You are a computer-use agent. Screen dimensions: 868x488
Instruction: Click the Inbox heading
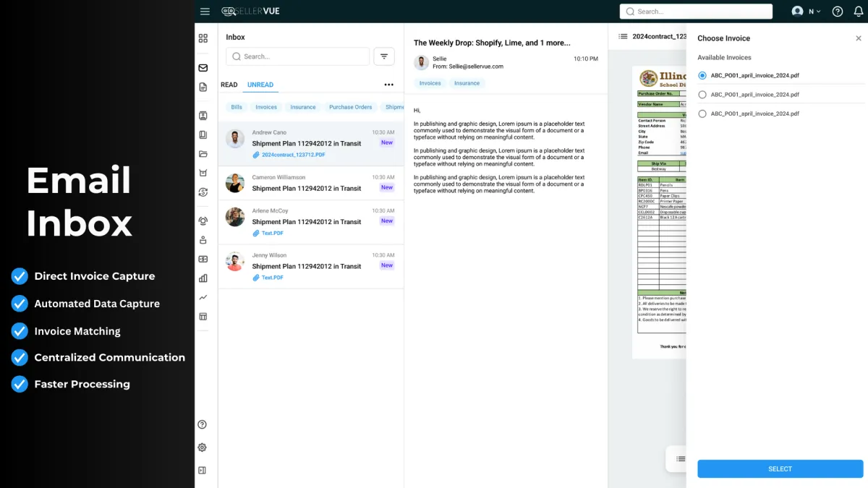(235, 37)
